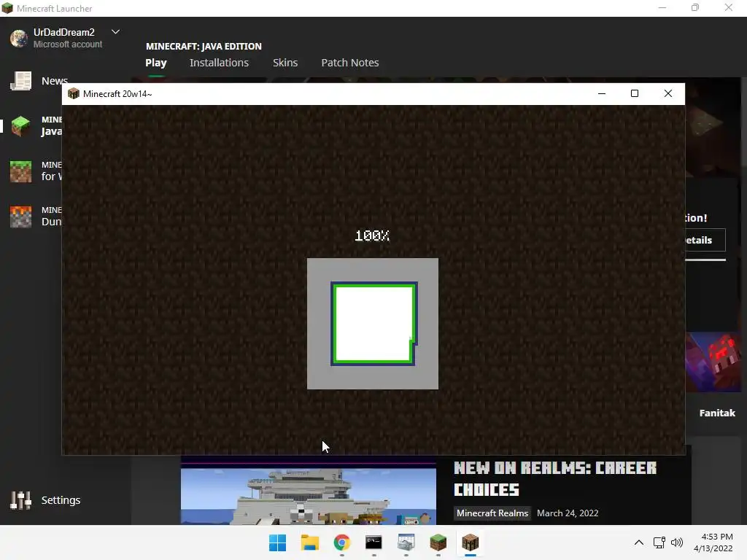Click the March 24, 2022 date text
Screen dimensions: 747x560
pos(568,513)
